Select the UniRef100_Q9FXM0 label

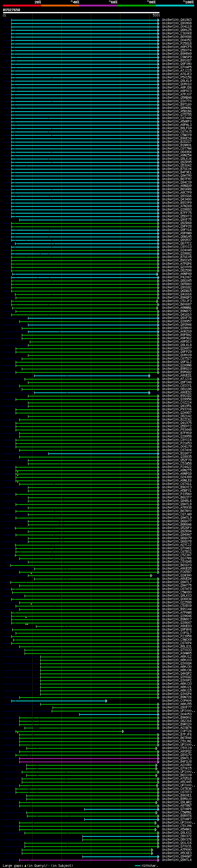[x=176, y=64]
